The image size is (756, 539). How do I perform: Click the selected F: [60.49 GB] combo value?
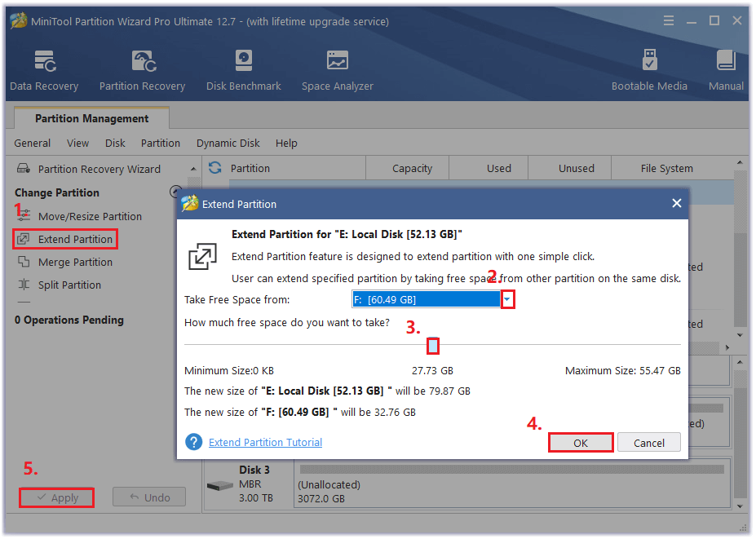(x=427, y=299)
